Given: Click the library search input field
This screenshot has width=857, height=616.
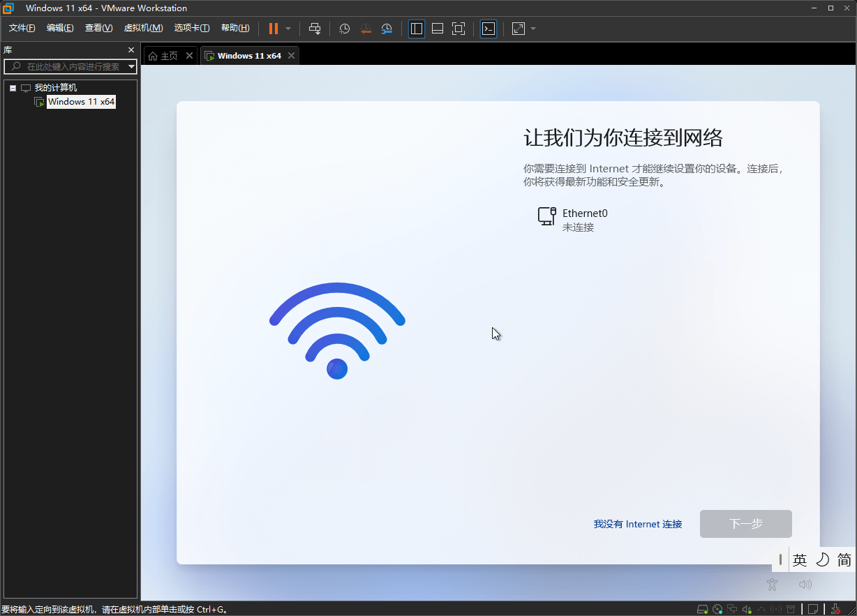Looking at the screenshot, I should pyautogui.click(x=70, y=67).
